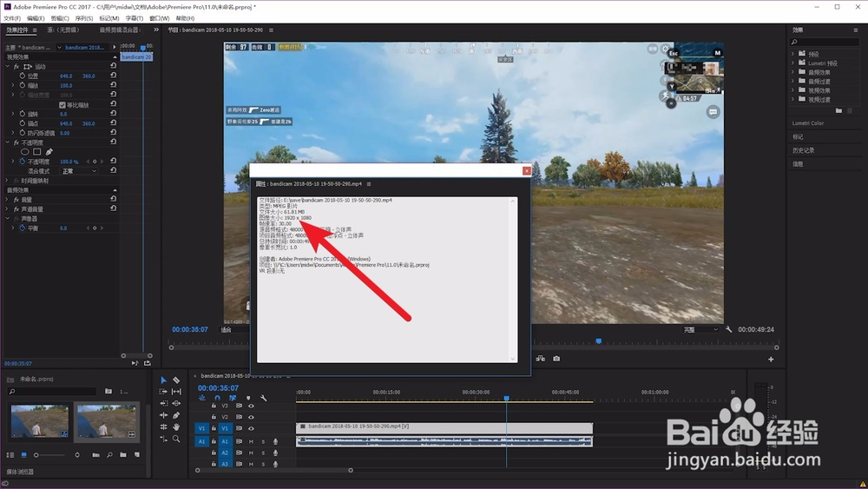Open the 标记 panel
The width and height of the screenshot is (868, 489).
[798, 136]
